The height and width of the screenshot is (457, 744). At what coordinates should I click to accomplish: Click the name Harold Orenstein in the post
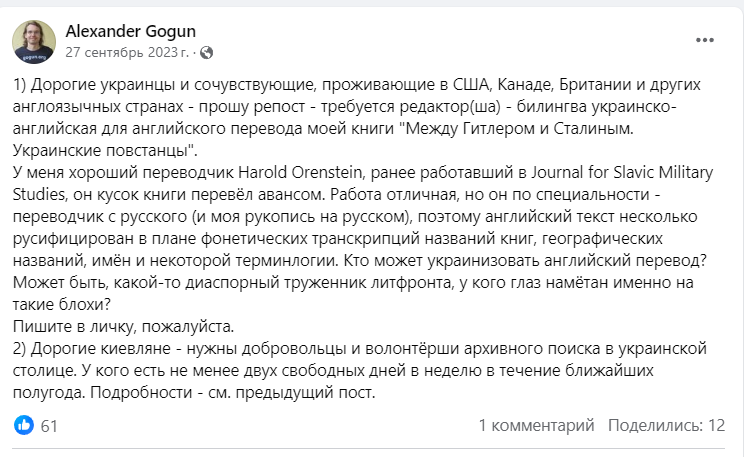[300, 172]
